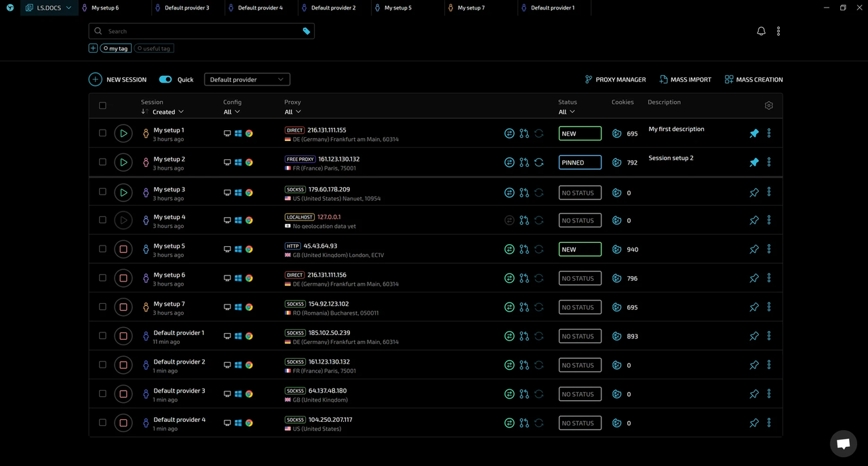Click cookies icon for My setup 6

pos(616,278)
